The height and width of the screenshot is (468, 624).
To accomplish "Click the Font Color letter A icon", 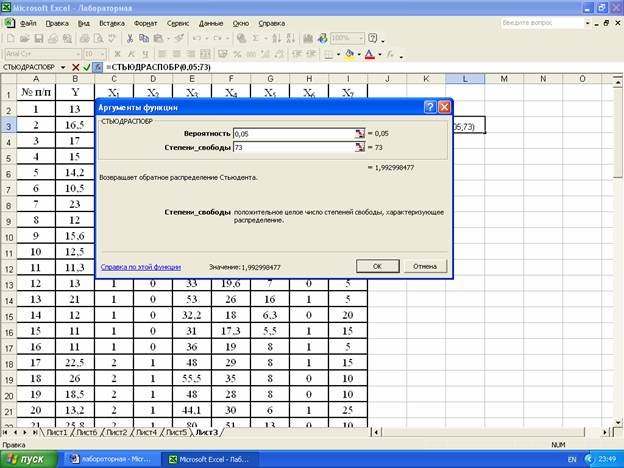I will pos(370,53).
